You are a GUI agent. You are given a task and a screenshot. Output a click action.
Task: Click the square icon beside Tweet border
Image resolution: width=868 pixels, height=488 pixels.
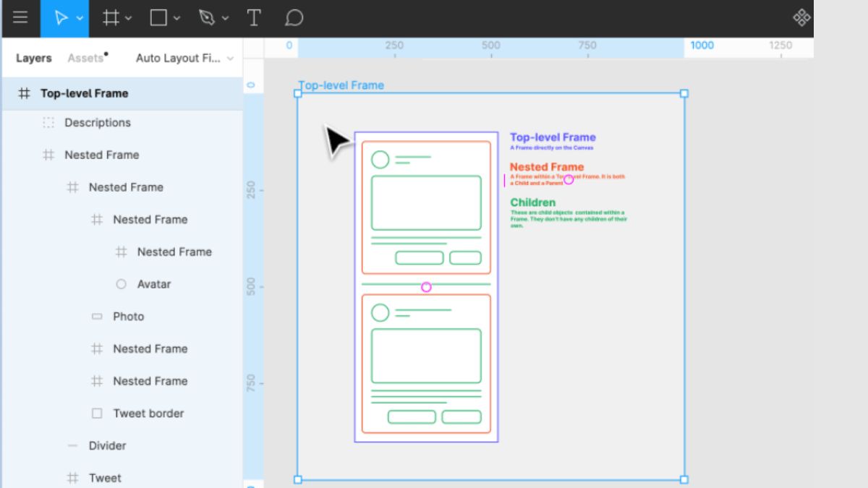97,414
